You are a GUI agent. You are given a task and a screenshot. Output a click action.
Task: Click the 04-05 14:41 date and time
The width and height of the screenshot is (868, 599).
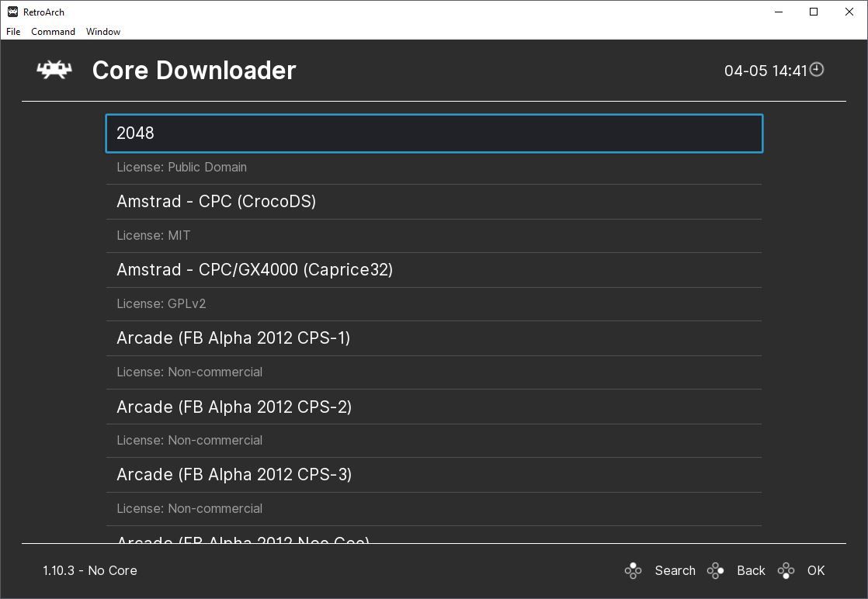(766, 71)
